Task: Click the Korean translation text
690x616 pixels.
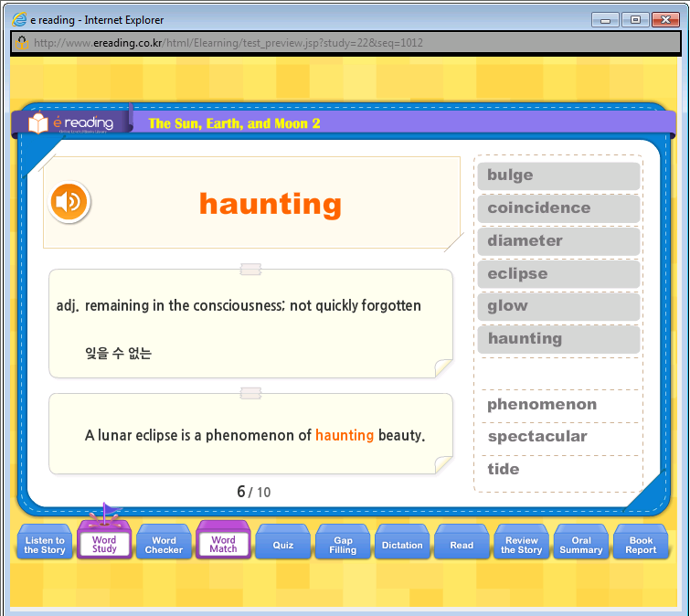Action: pos(119,353)
